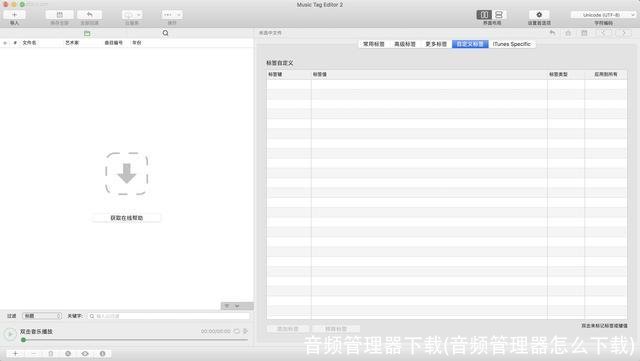Click the 标签类型 column header
Screen dimensions: 640x361
point(566,74)
